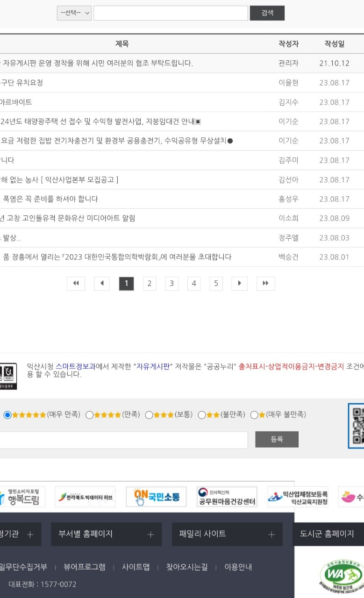Open post about 구단 유치요청
Image resolution: width=364 pixels, height=598 pixels.
[x=21, y=83]
